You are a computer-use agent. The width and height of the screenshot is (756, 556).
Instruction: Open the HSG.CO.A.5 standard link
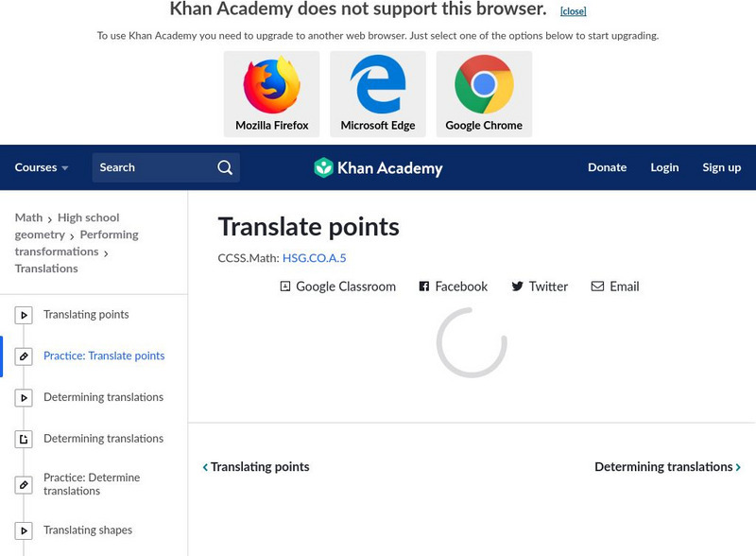314,258
